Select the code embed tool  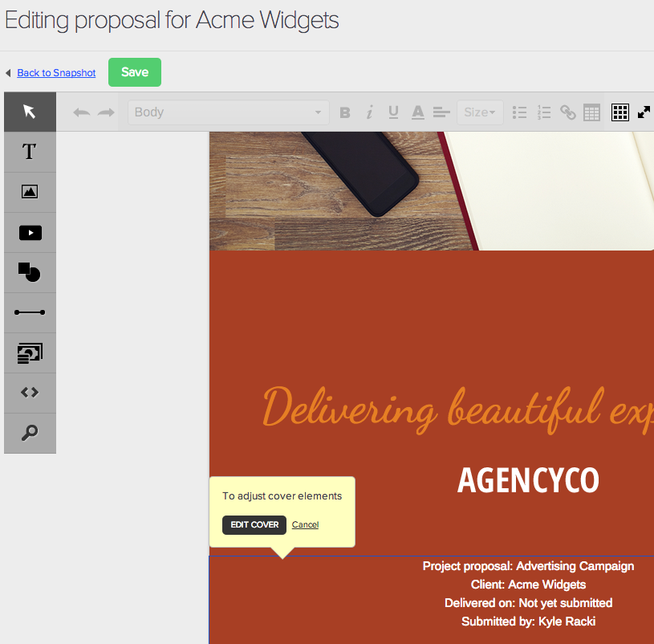tap(30, 393)
